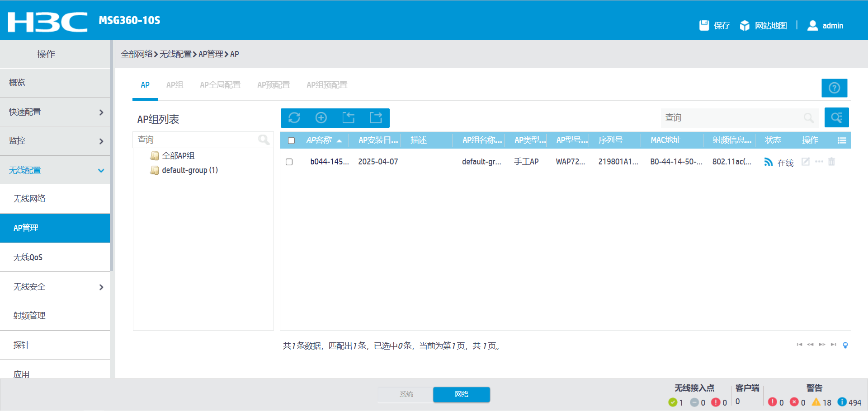Click the MAC address B0-44-14-50 cell
868x411 pixels.
676,162
